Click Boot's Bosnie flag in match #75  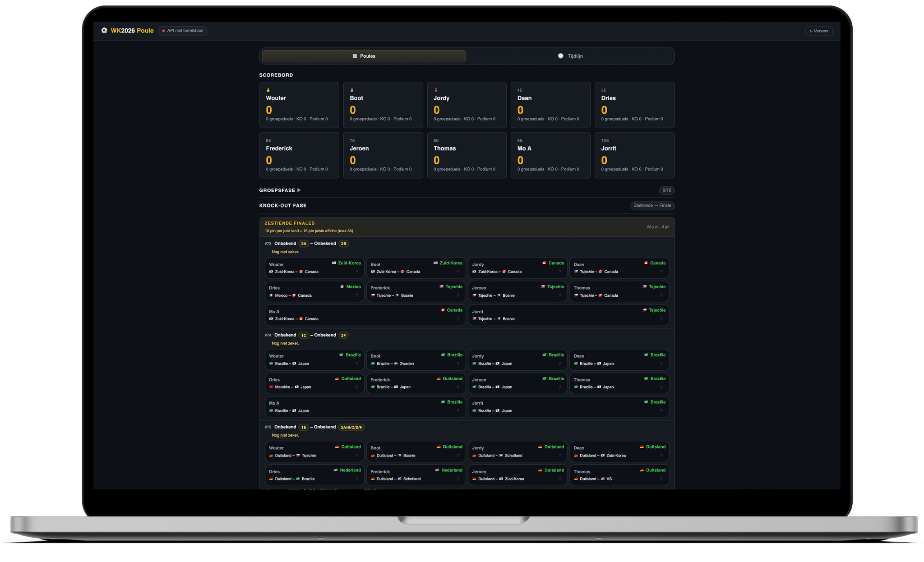coord(399,456)
